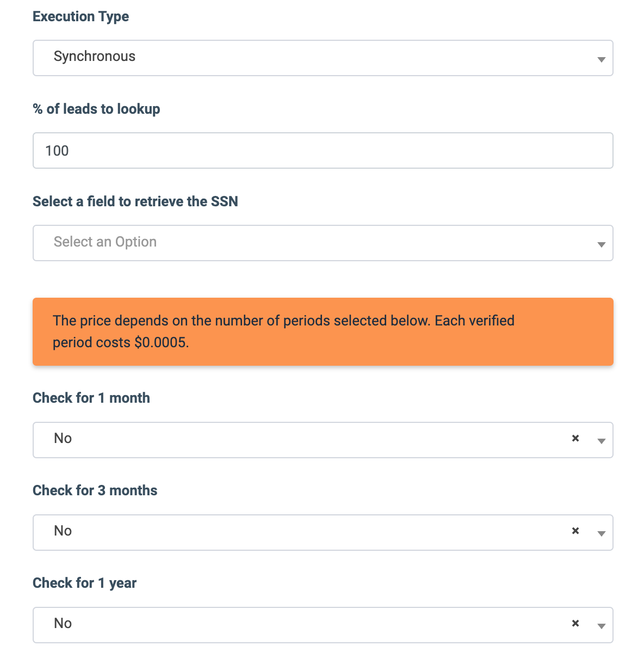Click the 'No' value under Check for 3 months
The width and height of the screenshot is (644, 652).
coord(63,531)
